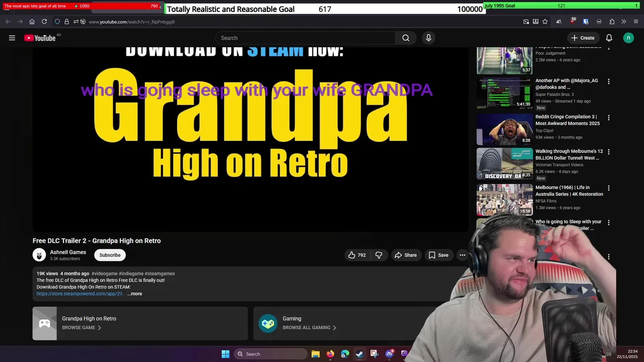The image size is (644, 362).
Task: Go to the browser home page
Action: click(32, 22)
